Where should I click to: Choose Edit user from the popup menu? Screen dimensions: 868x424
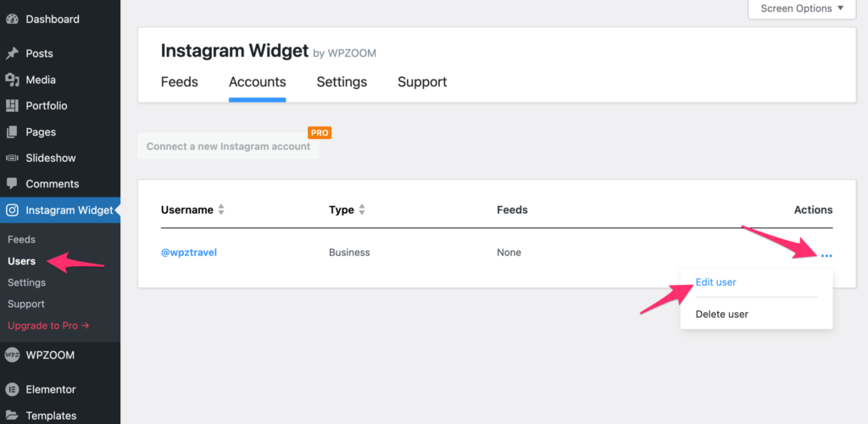715,282
